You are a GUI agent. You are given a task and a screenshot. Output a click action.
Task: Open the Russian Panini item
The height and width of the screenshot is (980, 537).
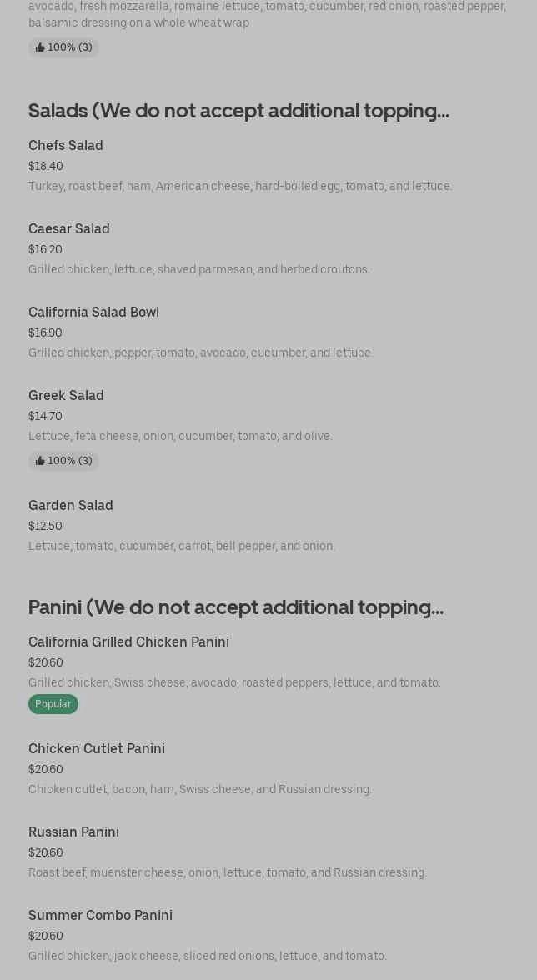(73, 832)
